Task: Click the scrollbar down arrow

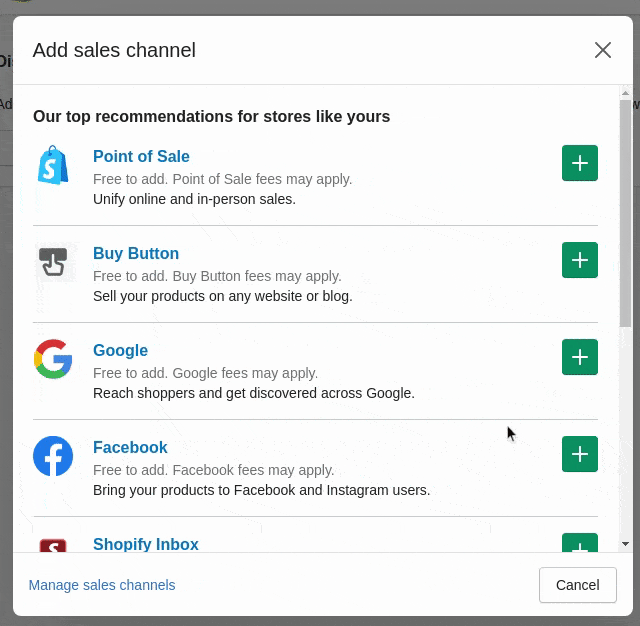Action: pyautogui.click(x=625, y=544)
